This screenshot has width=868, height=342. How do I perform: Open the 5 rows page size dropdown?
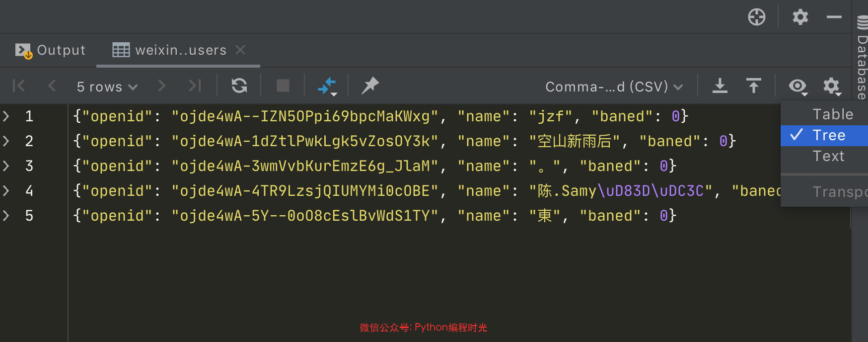coord(107,86)
